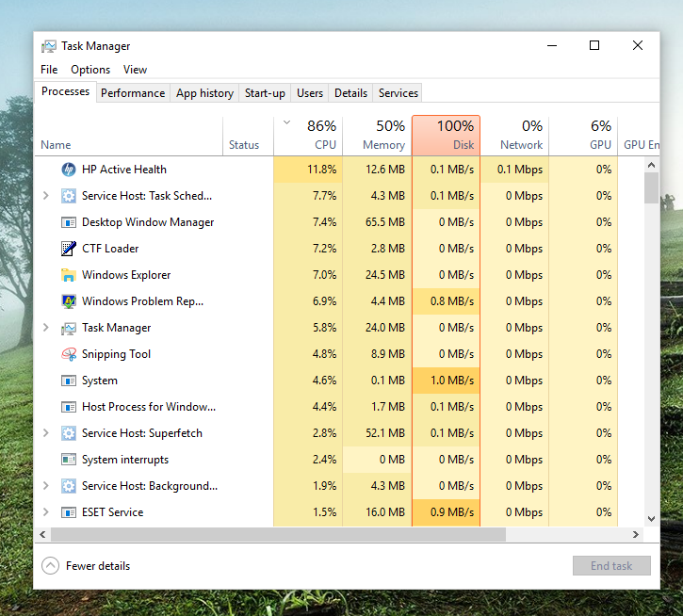Click the ESET Service icon
Screen dimensions: 683x616
[69, 512]
